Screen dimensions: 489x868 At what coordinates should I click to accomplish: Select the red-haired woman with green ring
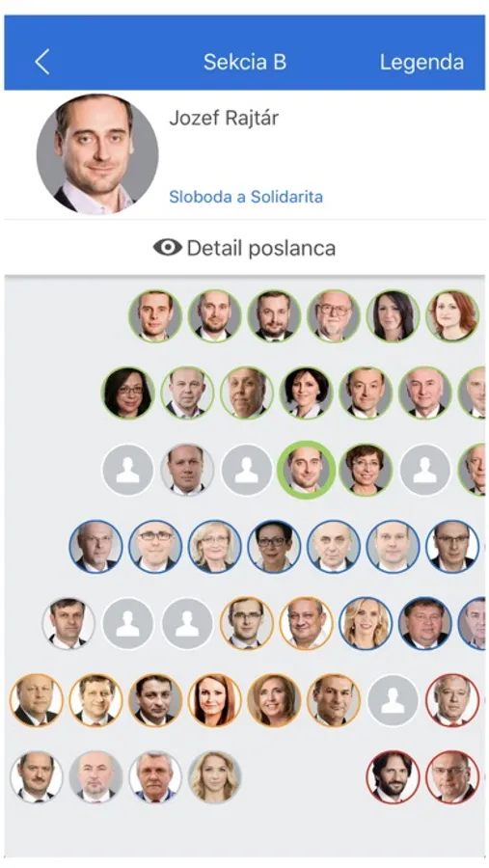click(x=453, y=316)
